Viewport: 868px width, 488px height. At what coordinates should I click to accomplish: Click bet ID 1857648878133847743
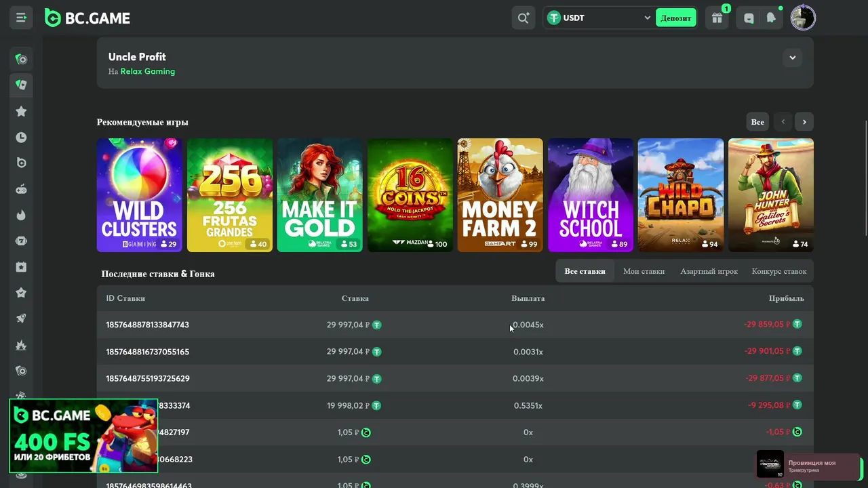point(147,325)
